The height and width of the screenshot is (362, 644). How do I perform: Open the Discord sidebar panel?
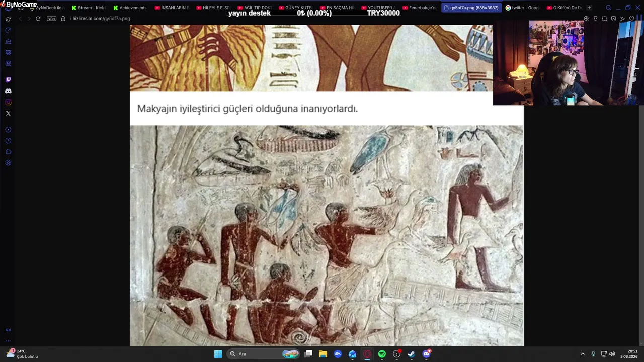[8, 91]
